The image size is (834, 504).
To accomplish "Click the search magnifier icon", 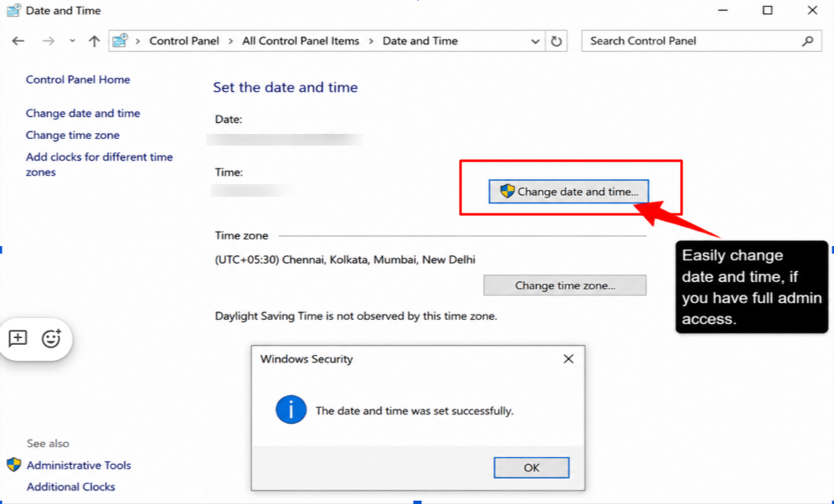I will click(808, 41).
